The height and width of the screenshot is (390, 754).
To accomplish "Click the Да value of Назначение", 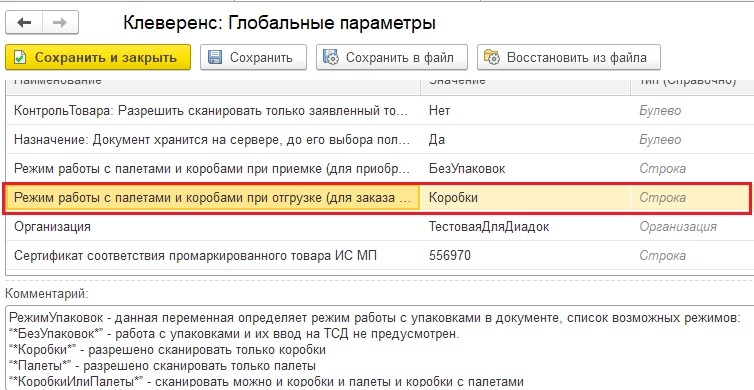I will (437, 139).
